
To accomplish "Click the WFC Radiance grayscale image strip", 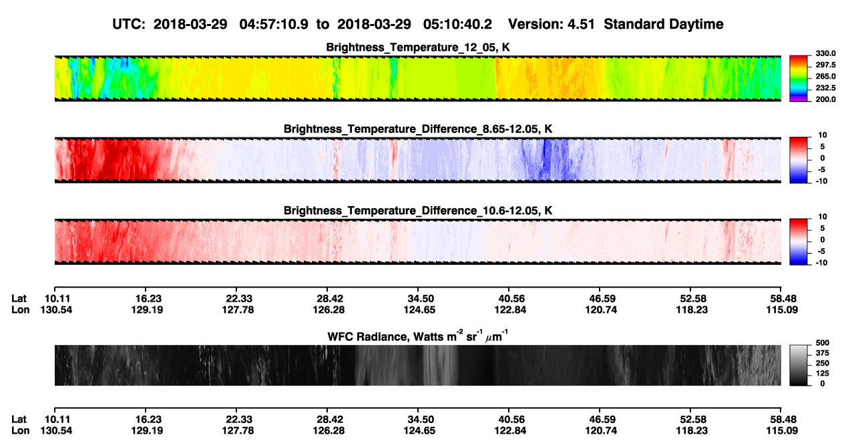I will point(417,365).
